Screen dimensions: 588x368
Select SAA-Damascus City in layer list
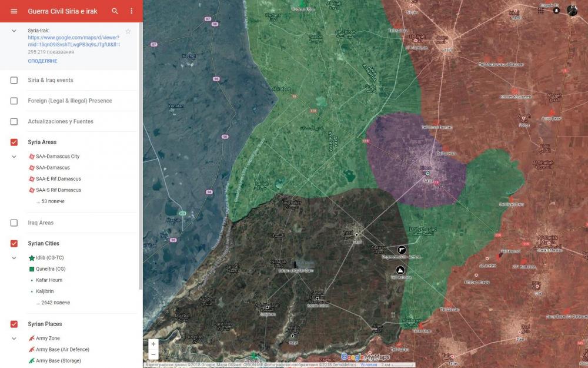click(57, 157)
